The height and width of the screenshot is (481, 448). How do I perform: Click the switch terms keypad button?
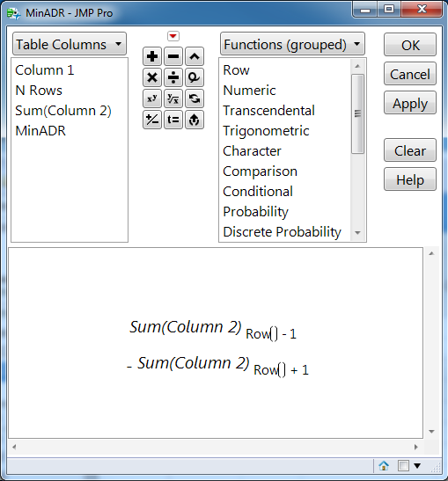coord(195,98)
